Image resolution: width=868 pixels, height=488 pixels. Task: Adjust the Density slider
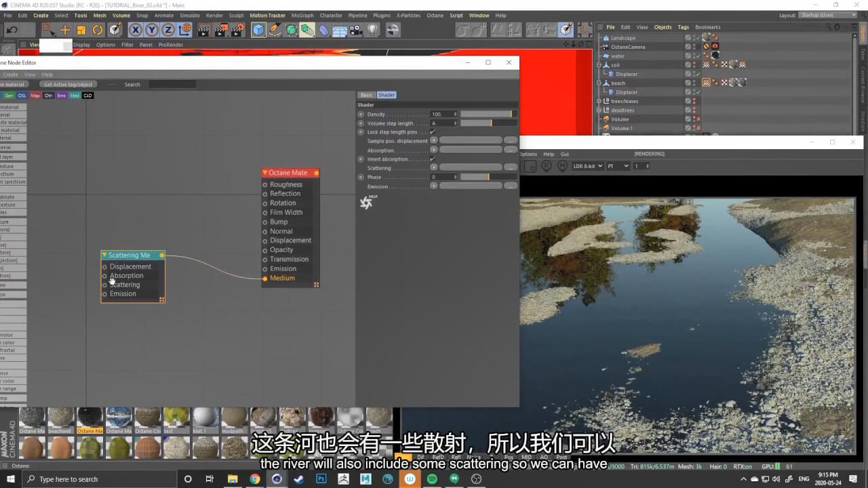click(x=488, y=115)
